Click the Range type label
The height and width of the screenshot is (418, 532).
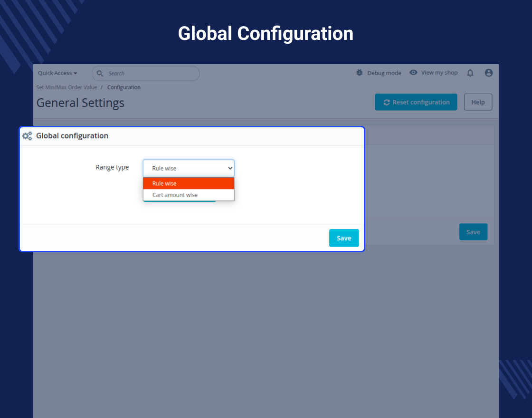[112, 167]
